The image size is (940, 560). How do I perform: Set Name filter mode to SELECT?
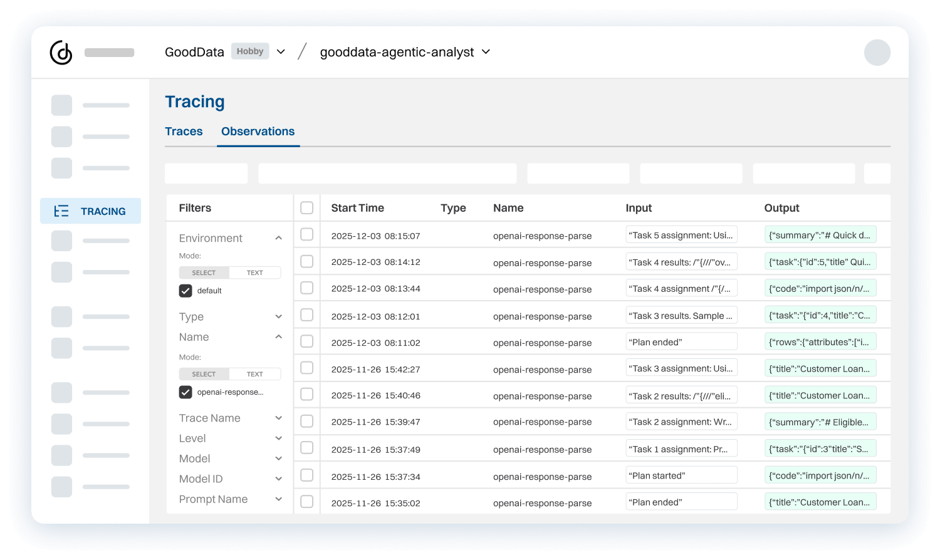click(x=204, y=375)
